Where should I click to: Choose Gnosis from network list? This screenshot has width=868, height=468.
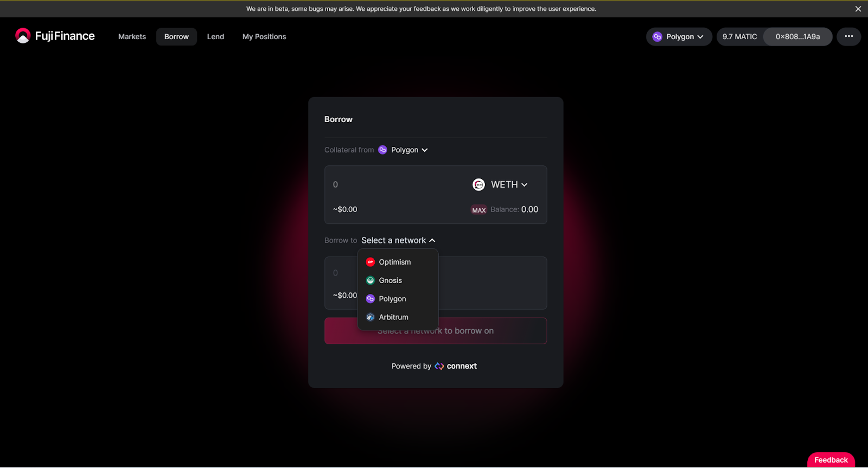point(398,280)
